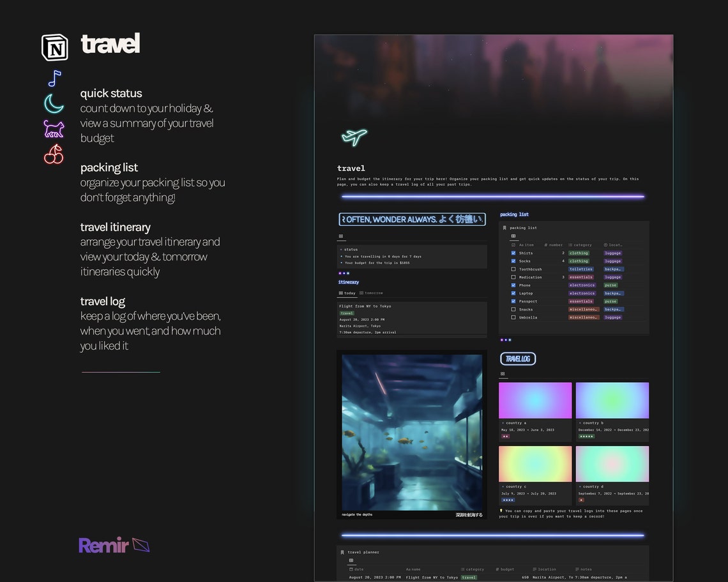This screenshot has width=728, height=582.
Task: Click the travel log gallery view icon
Action: point(503,374)
